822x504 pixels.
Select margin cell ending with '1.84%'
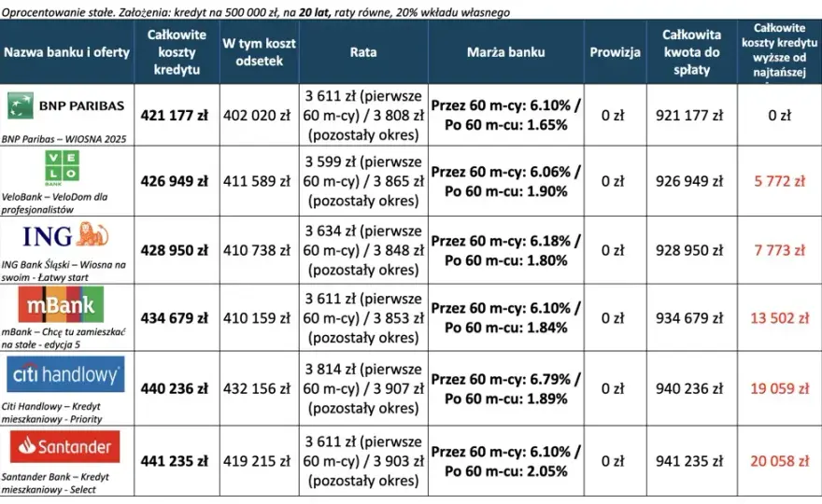506,318
